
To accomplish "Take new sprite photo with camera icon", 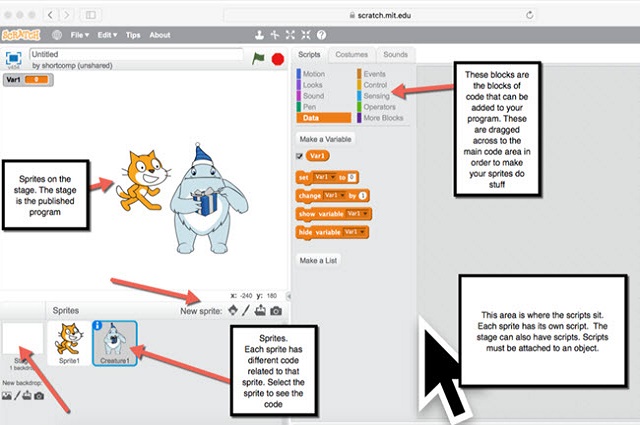I will tap(276, 310).
